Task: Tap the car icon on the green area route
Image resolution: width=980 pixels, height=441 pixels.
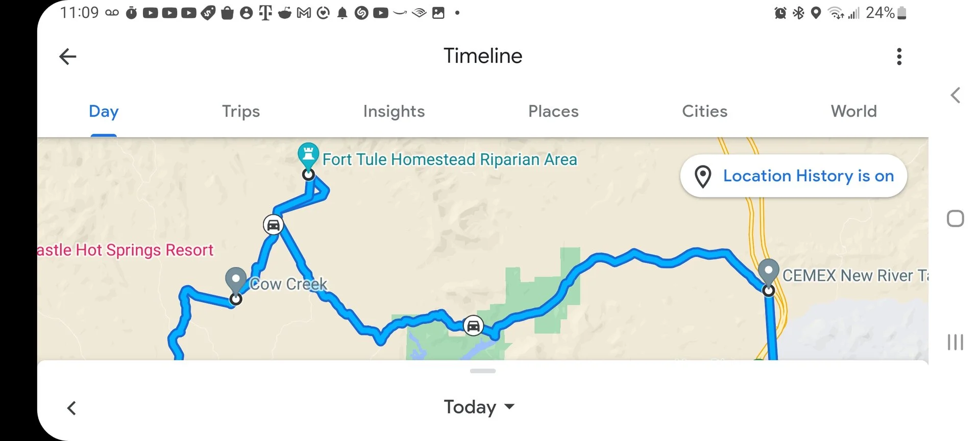Action: (473, 325)
